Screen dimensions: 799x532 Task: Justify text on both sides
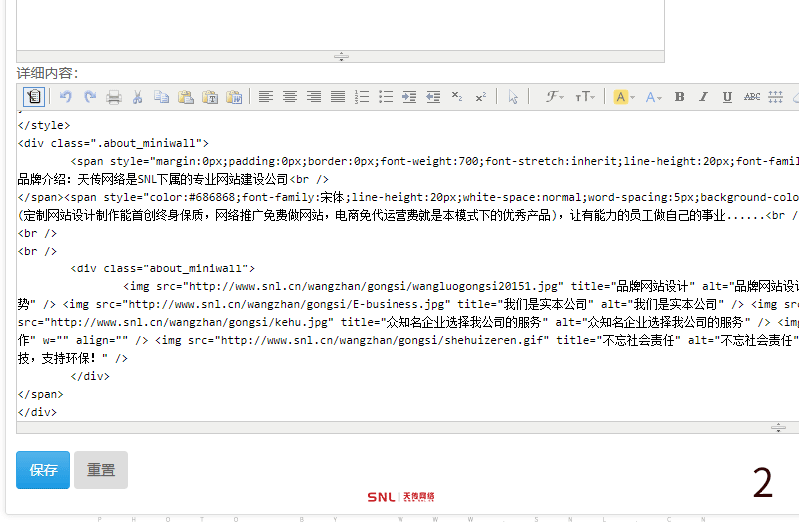(x=338, y=96)
